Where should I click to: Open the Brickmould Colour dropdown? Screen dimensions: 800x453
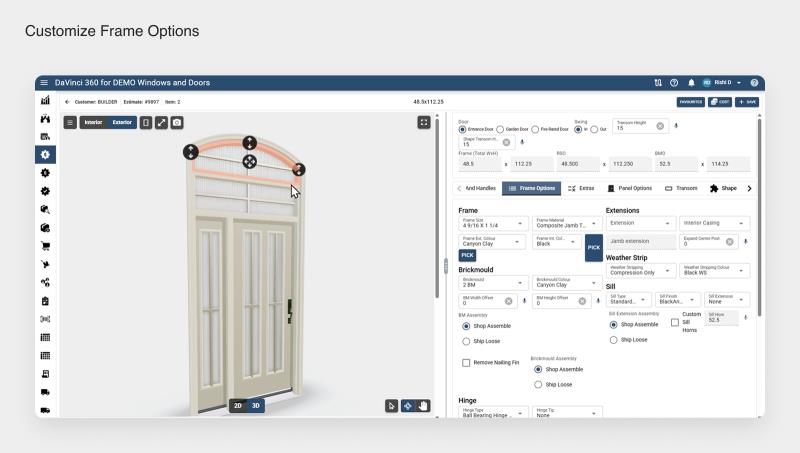coord(567,283)
